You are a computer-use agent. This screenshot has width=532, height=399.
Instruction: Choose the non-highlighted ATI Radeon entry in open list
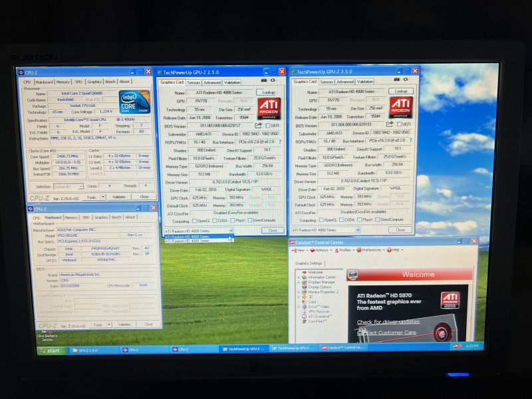(x=198, y=241)
